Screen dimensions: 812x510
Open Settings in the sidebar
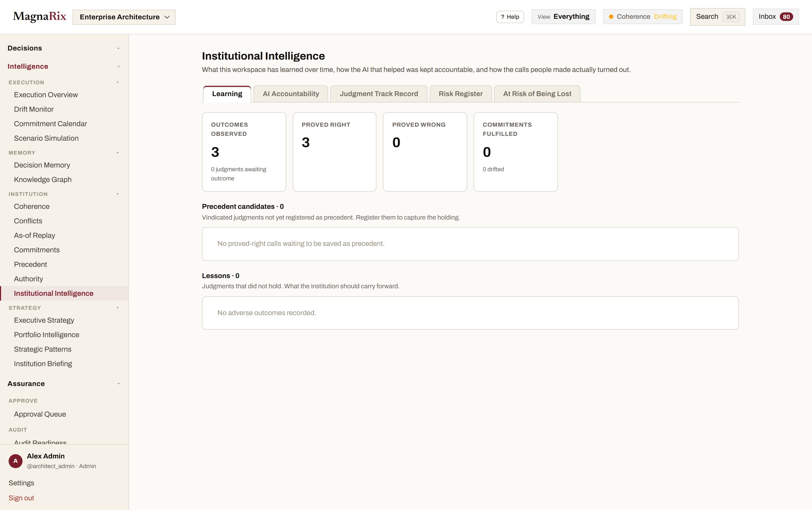[x=21, y=483]
